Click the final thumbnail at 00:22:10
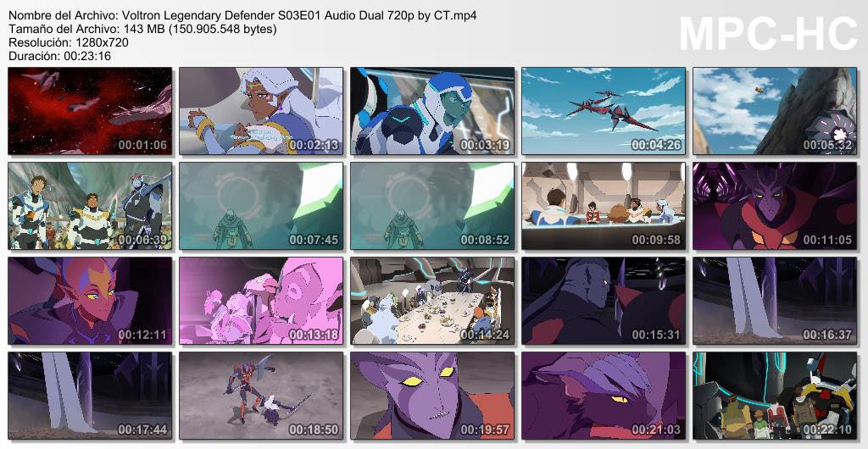Viewport: 868px width, 449px height. click(x=775, y=396)
